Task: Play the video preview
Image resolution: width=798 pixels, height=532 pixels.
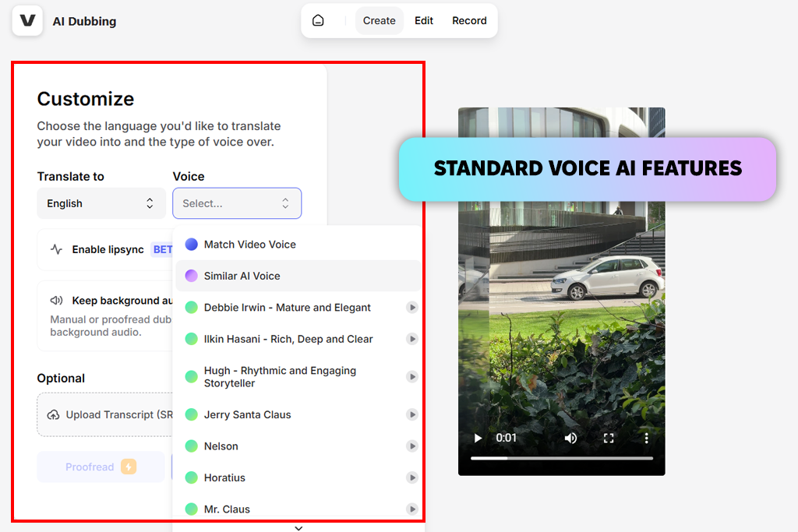Action: (x=478, y=438)
